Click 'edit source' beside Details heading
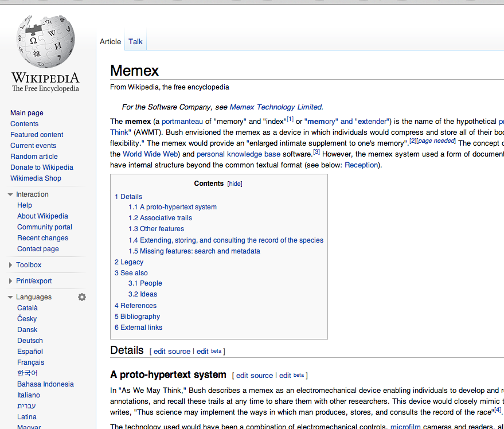504x429 pixels. [x=172, y=352]
